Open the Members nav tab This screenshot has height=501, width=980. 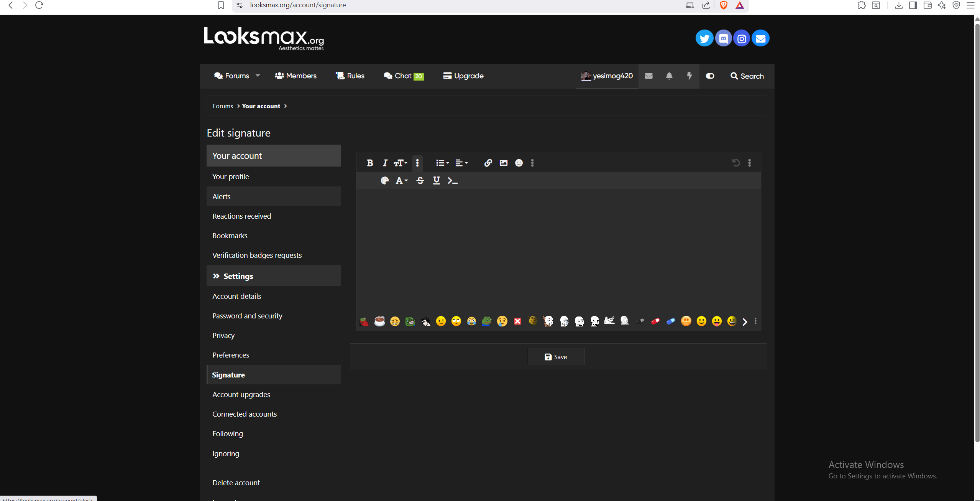(295, 76)
